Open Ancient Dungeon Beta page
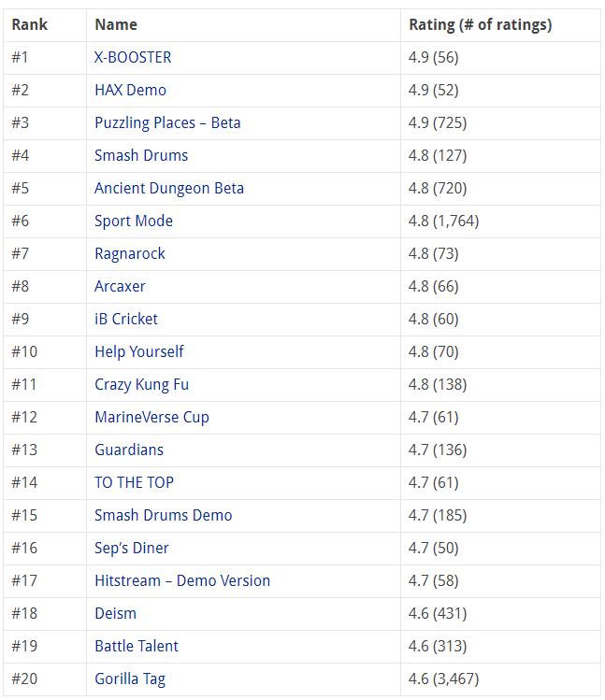Viewport: 605px width, 700px height. pos(169,188)
